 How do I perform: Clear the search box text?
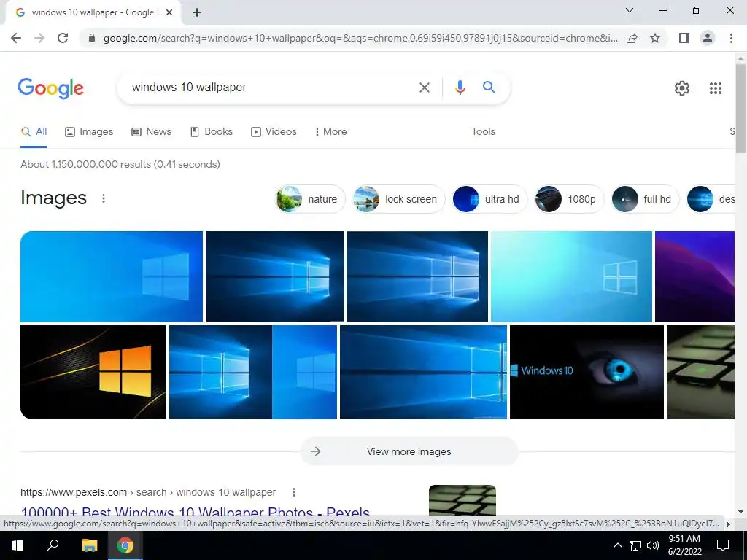424,87
